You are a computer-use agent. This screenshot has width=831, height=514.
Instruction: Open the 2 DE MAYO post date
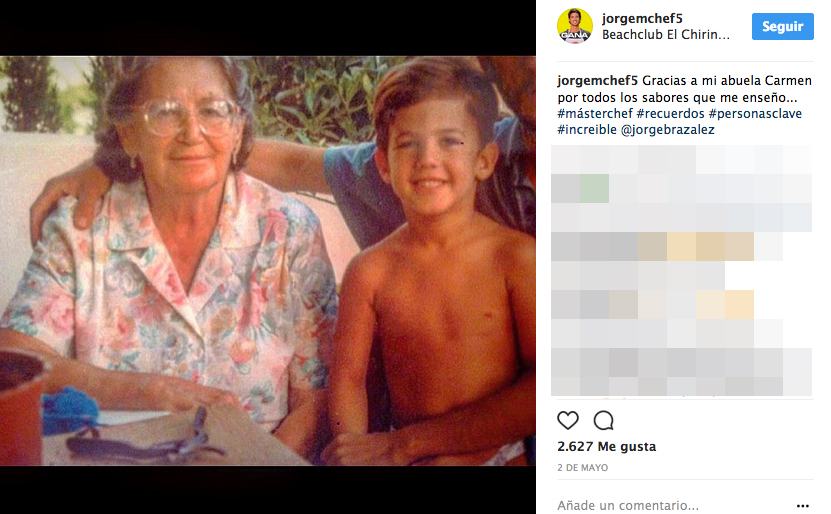582,468
